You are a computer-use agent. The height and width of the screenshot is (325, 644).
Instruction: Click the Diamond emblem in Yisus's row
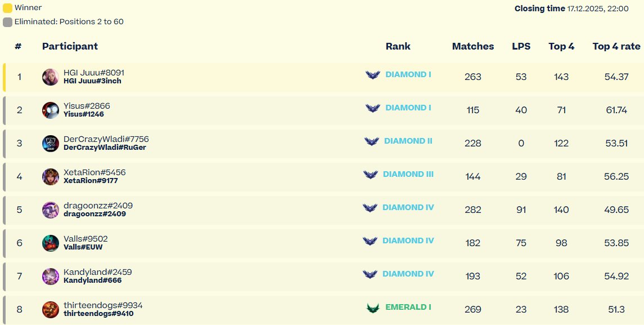pos(373,108)
